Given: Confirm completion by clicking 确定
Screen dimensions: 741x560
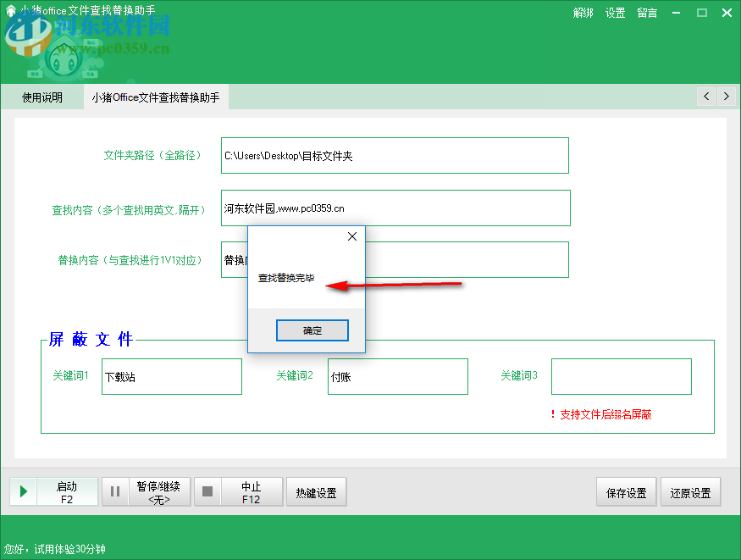Looking at the screenshot, I should [312, 330].
